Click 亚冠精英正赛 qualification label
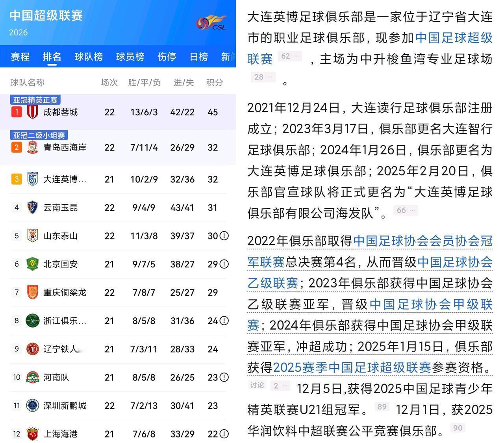The image size is (504, 443). coord(35,100)
